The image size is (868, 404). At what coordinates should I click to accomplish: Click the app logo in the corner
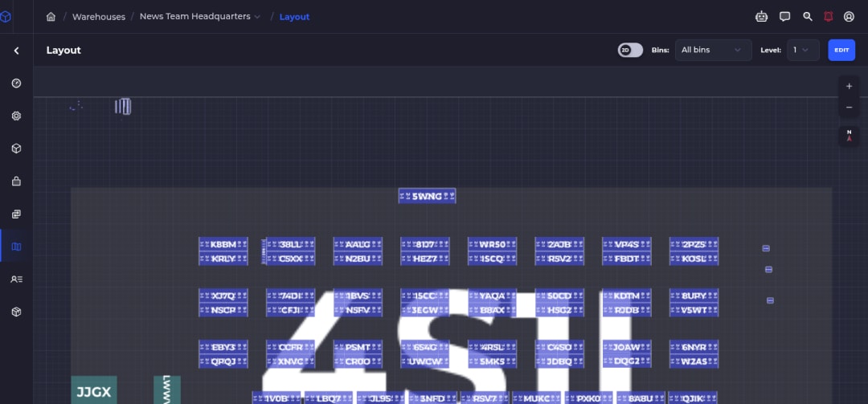click(6, 17)
